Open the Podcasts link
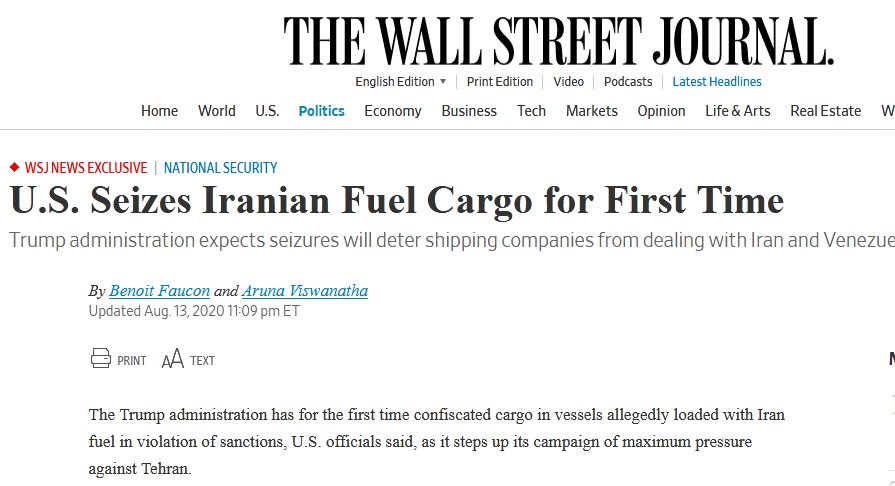The image size is (895, 486). pyautogui.click(x=628, y=82)
